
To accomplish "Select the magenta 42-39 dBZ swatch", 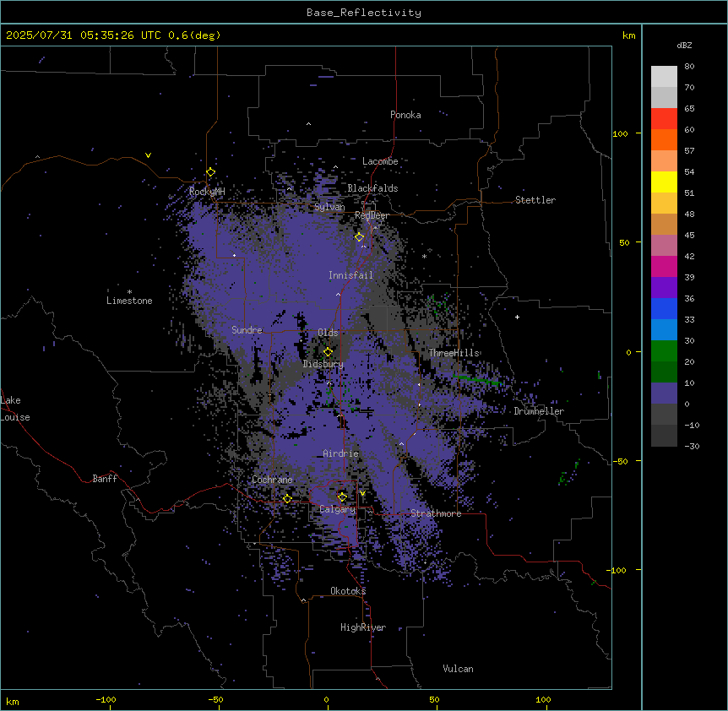I will coord(664,266).
